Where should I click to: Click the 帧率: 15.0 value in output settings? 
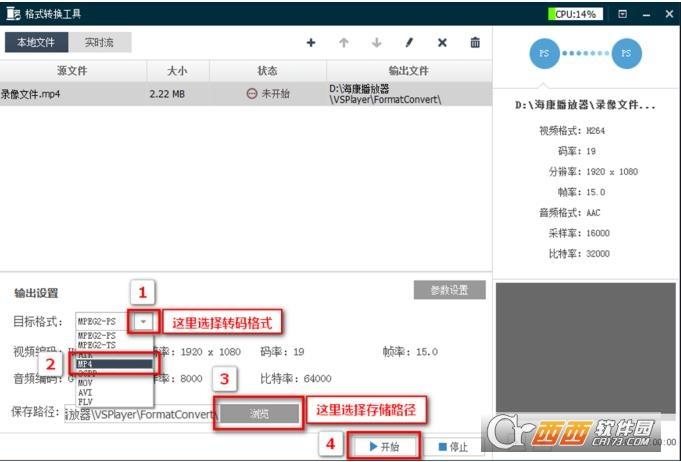(x=410, y=352)
